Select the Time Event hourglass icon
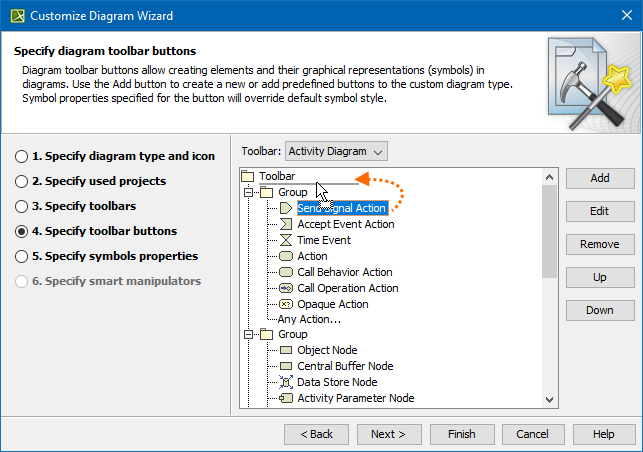 tap(285, 240)
